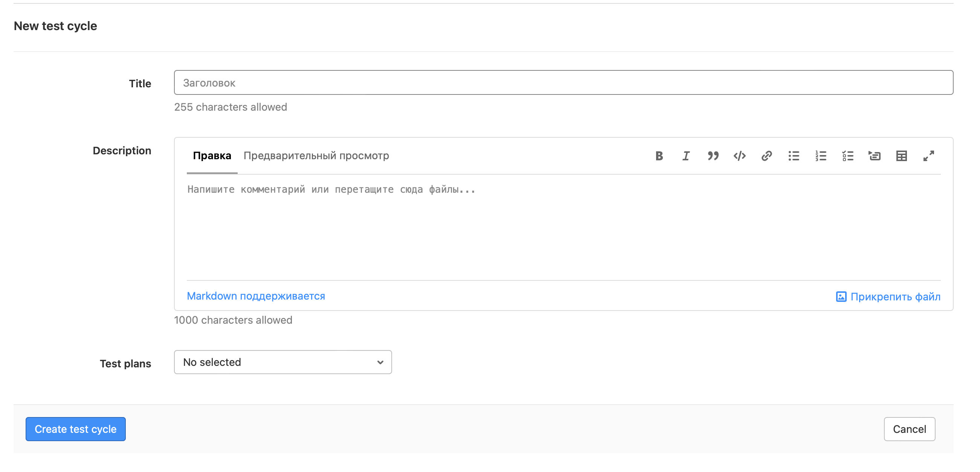The image size is (980, 472).
Task: Add a bulleted list
Action: (x=794, y=156)
